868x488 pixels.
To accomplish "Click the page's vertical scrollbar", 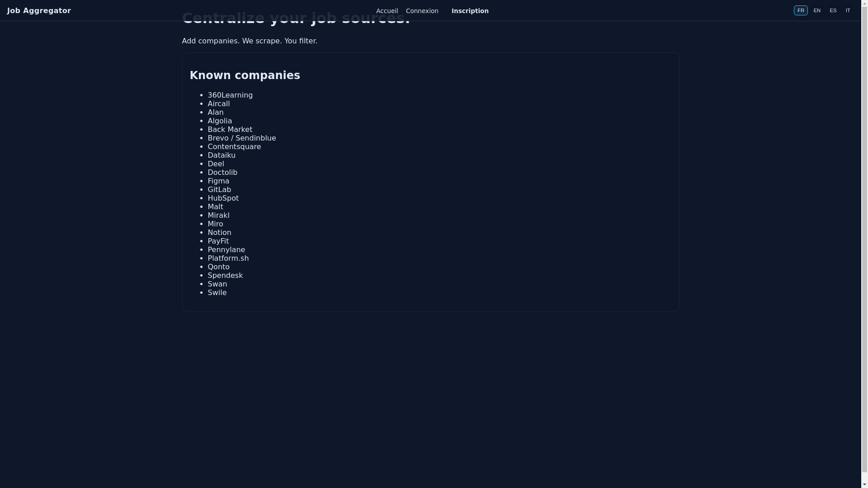I will click(864, 244).
